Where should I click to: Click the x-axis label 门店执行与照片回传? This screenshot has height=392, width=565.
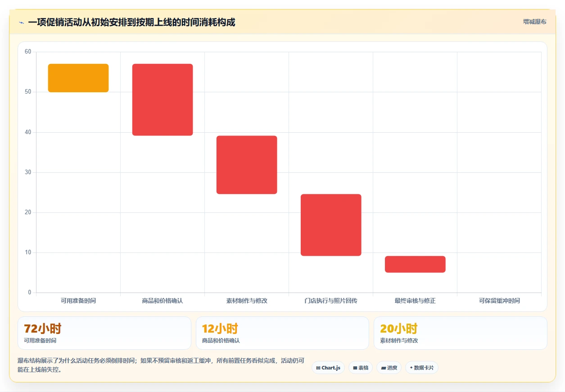(331, 301)
